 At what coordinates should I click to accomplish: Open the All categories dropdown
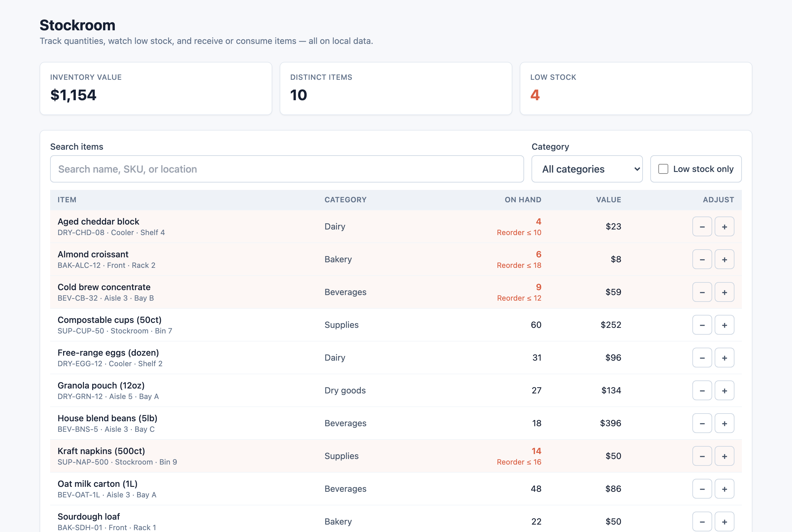tap(587, 169)
